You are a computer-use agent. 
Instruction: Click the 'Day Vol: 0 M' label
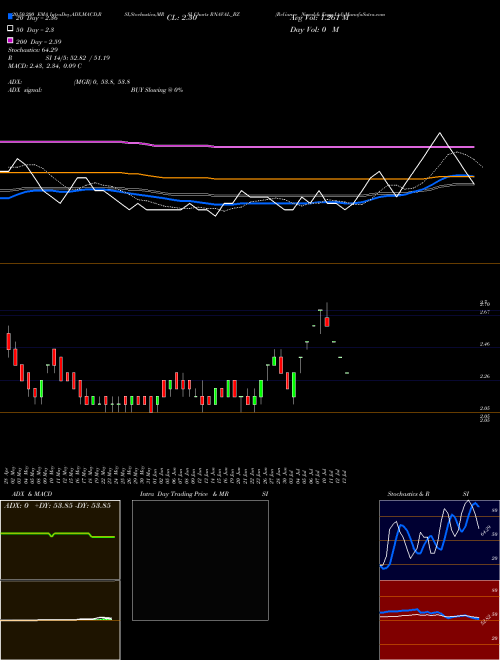(x=314, y=30)
